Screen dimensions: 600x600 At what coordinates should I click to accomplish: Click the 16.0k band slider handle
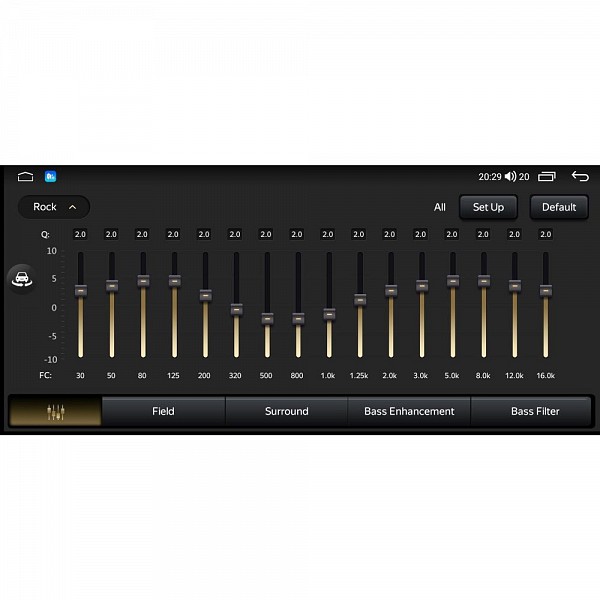pyautogui.click(x=545, y=290)
